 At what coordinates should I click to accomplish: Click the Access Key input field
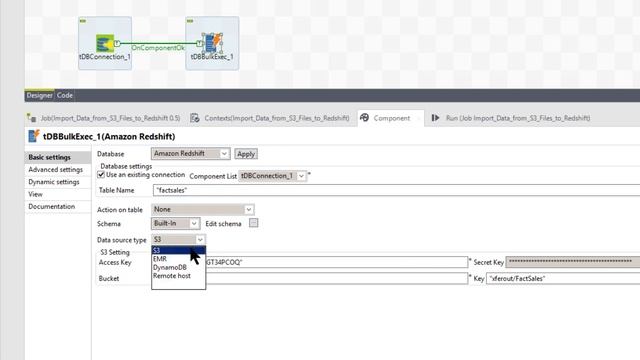pyautogui.click(x=336, y=262)
